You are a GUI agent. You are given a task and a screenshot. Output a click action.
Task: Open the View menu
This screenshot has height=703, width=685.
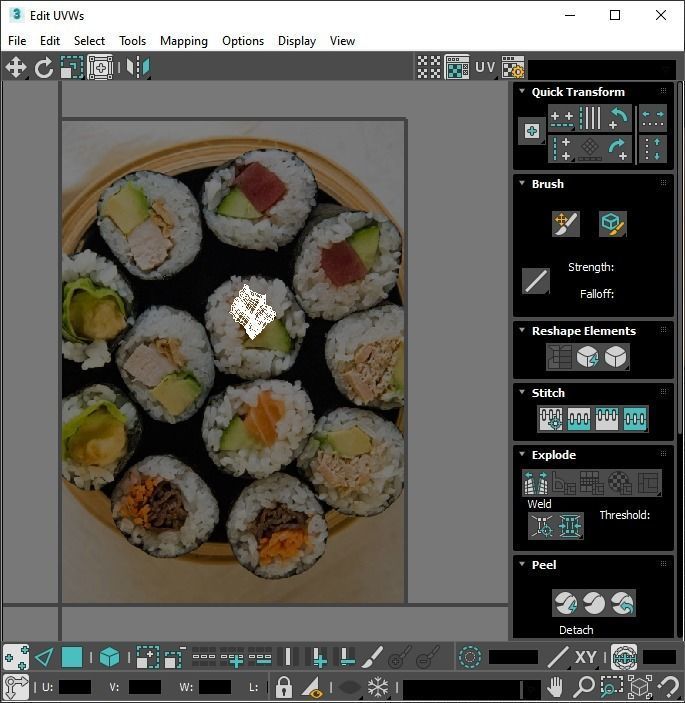pyautogui.click(x=342, y=41)
